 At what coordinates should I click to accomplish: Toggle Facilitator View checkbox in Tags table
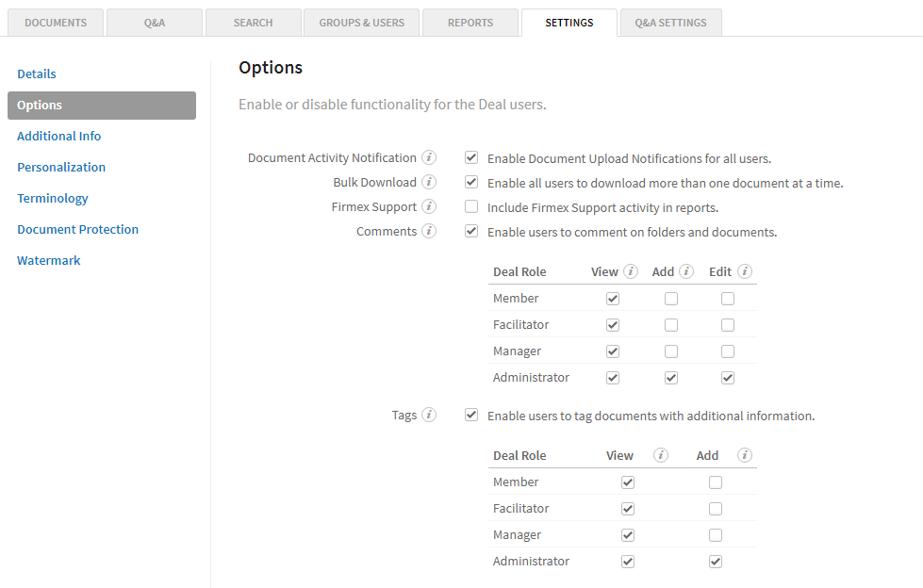click(628, 509)
